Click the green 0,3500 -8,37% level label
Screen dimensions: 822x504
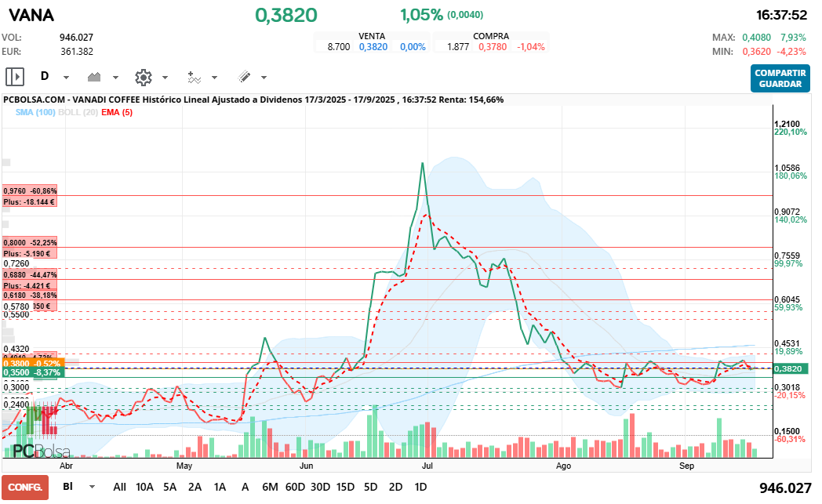click(x=33, y=372)
